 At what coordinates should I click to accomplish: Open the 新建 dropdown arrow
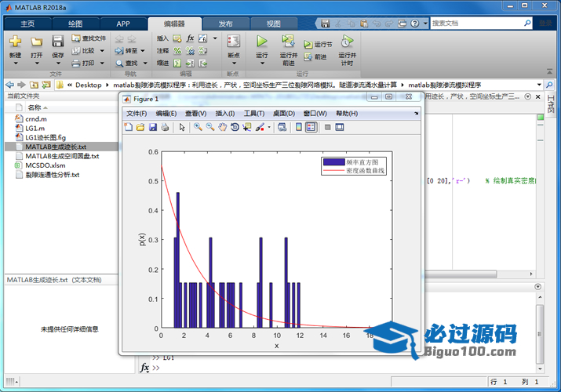tap(16, 64)
